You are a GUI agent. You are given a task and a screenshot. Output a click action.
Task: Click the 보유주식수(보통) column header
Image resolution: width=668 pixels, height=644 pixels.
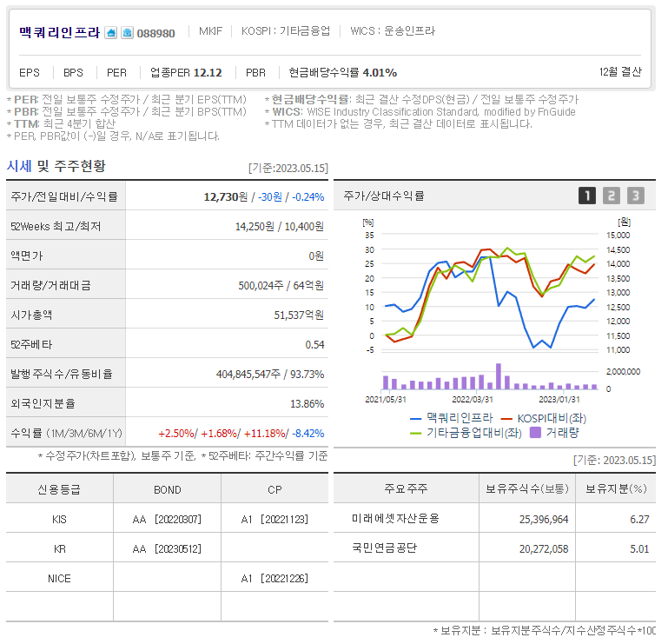(x=527, y=488)
